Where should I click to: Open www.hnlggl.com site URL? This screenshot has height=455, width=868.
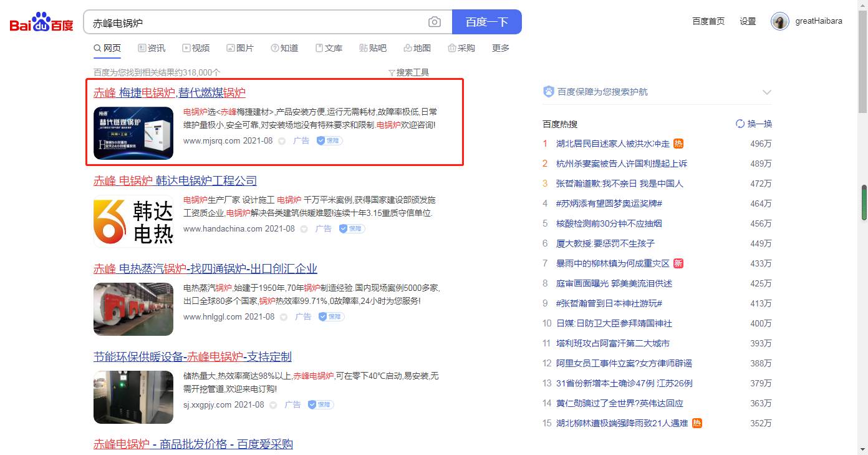click(x=212, y=317)
